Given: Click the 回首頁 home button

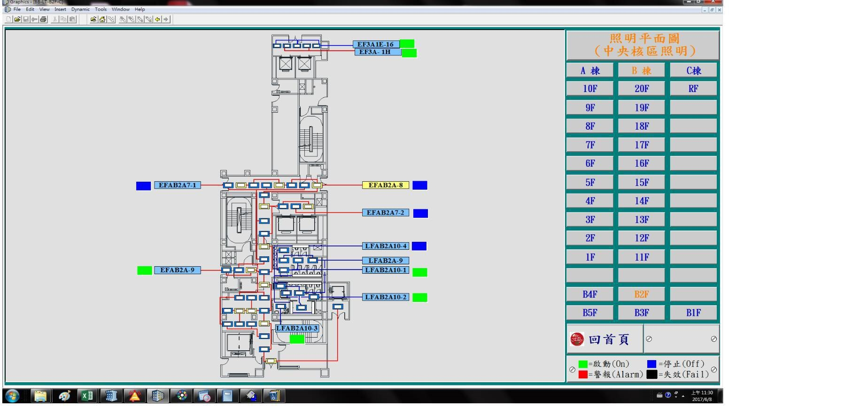Looking at the screenshot, I should click(x=604, y=339).
